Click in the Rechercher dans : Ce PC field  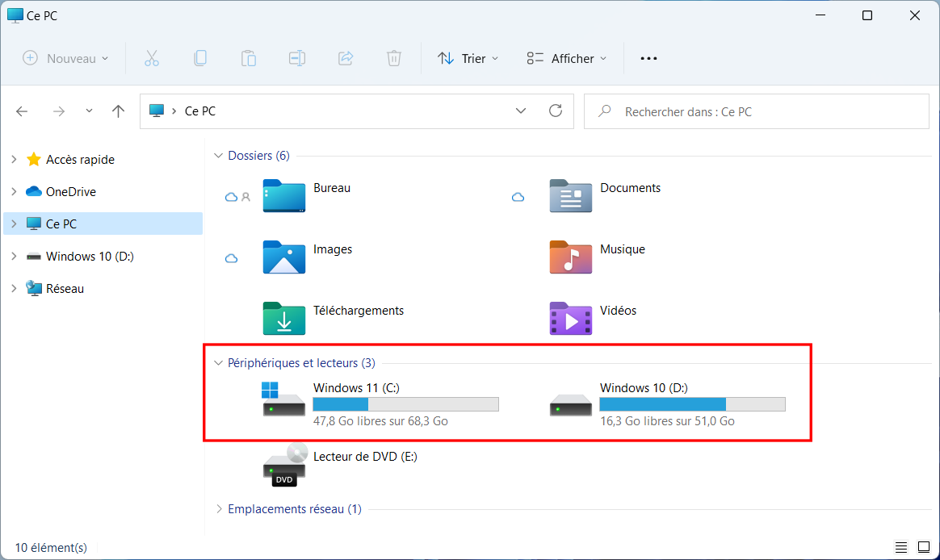tap(757, 111)
